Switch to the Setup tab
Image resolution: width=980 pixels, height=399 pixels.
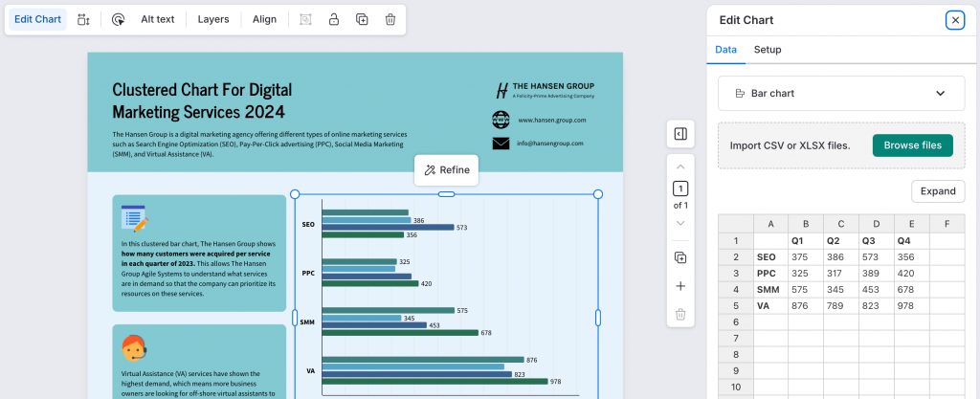pyautogui.click(x=767, y=50)
